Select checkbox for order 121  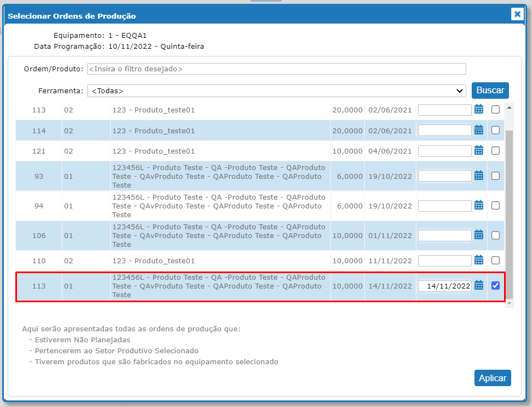[x=495, y=150]
